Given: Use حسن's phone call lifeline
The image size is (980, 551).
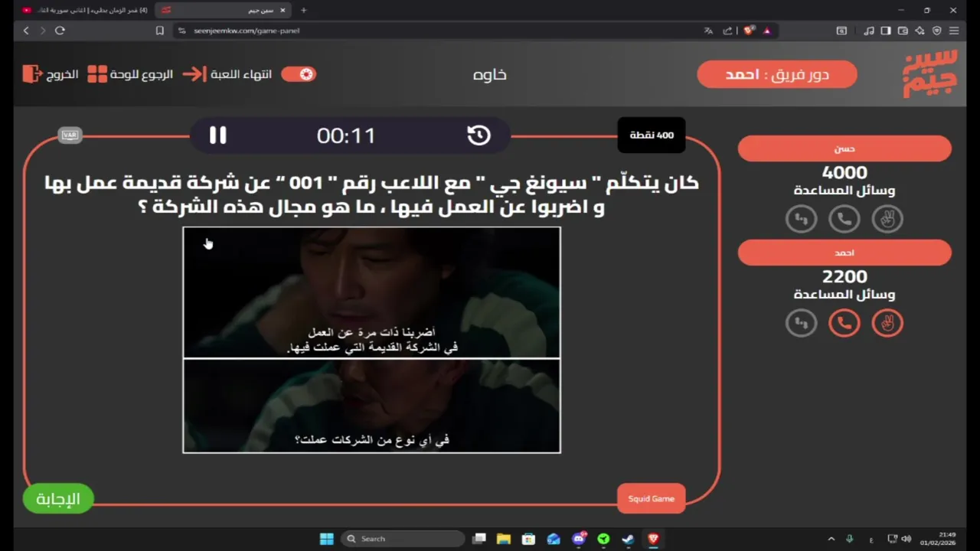Looking at the screenshot, I should pyautogui.click(x=844, y=219).
